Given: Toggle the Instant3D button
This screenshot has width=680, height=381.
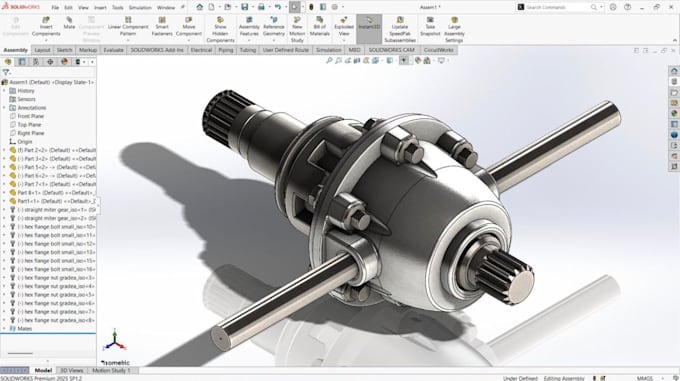Looking at the screenshot, I should [x=369, y=29].
